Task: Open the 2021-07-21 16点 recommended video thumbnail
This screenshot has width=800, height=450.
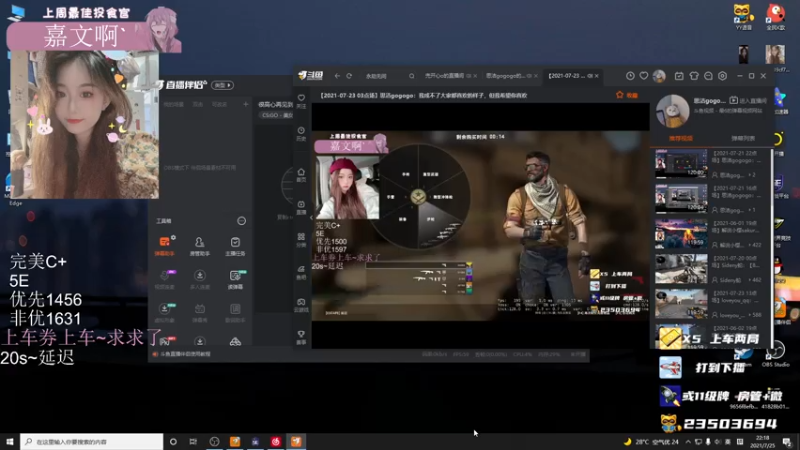Action: (681, 198)
